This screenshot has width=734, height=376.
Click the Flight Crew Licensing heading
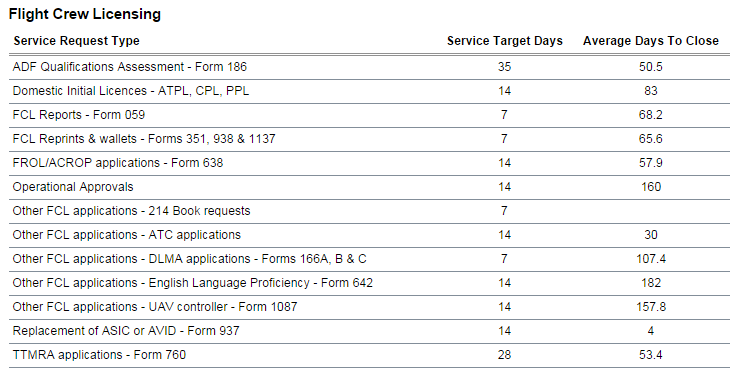pos(85,14)
